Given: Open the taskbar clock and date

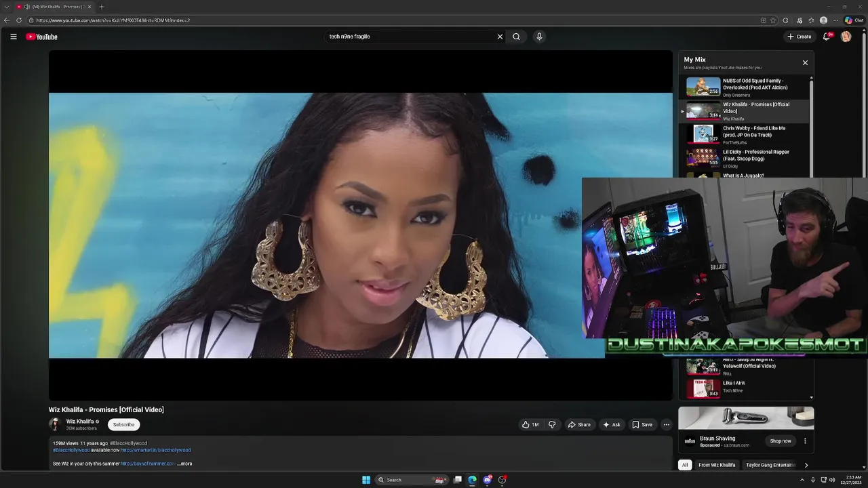Looking at the screenshot, I should coord(850,480).
